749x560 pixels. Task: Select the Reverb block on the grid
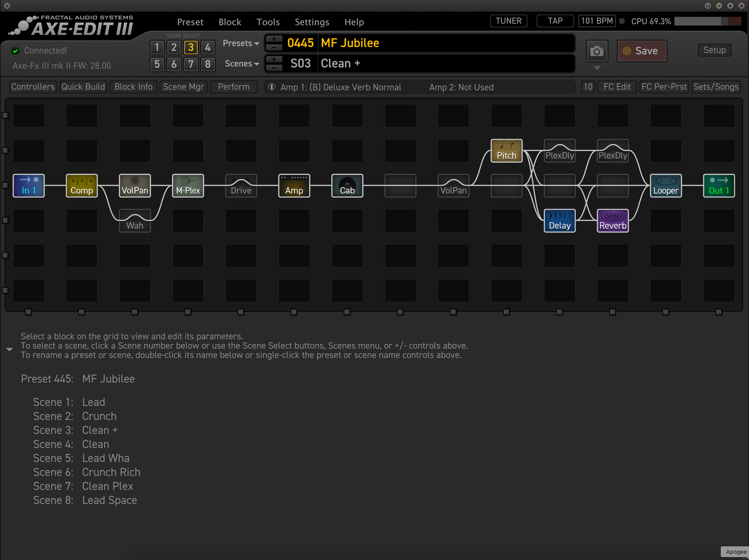(x=613, y=221)
